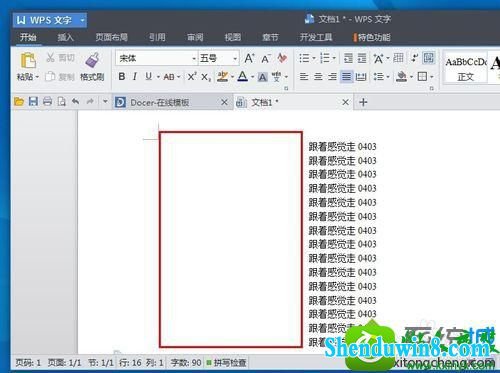Expand the quick access toolbar arrow
500x373 pixels.
point(105,101)
